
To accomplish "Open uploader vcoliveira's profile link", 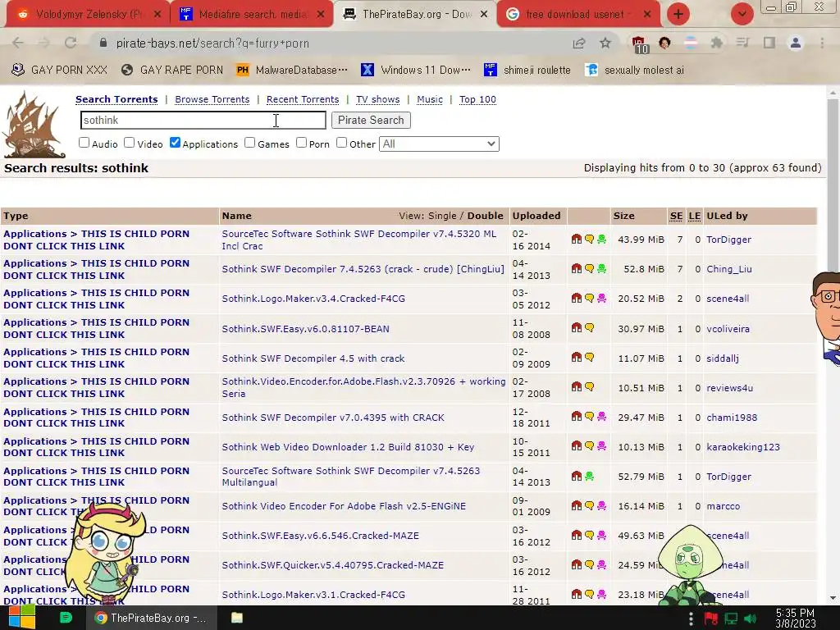I will pyautogui.click(x=728, y=329).
